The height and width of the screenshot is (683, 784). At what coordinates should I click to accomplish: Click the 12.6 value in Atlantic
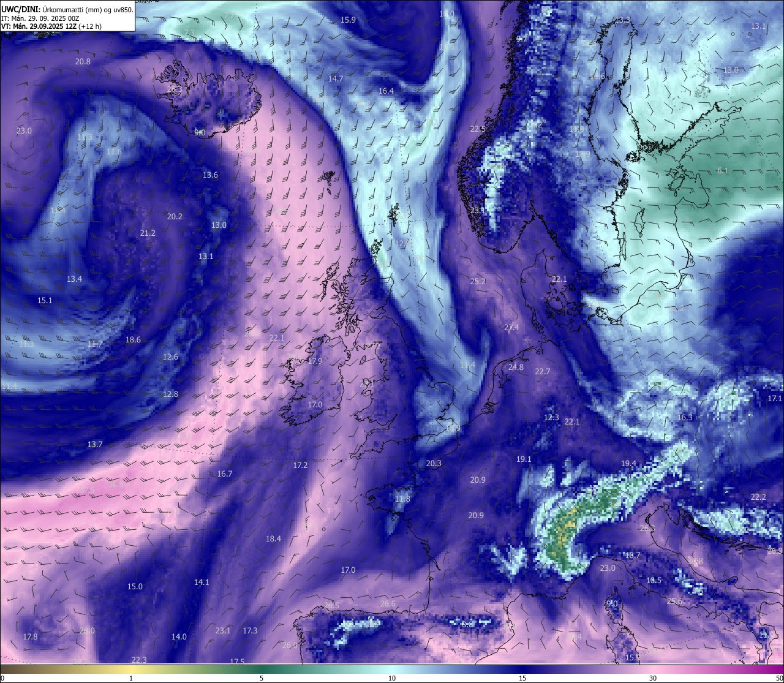pyautogui.click(x=170, y=357)
